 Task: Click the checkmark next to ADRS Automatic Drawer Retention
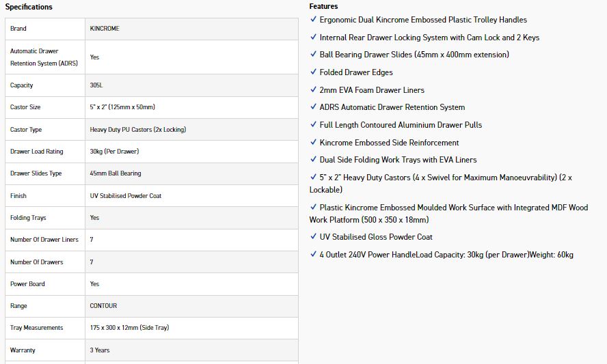(x=313, y=107)
